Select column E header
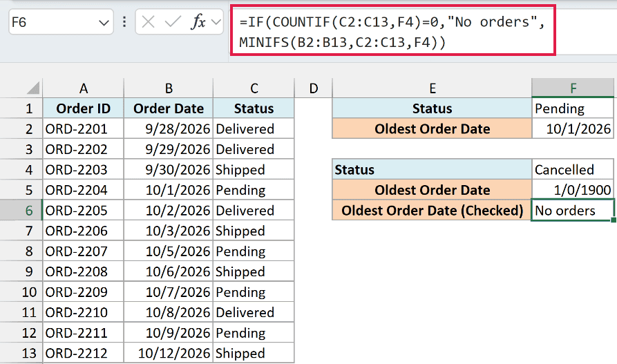Viewport: 617px width, 364px height. pyautogui.click(x=432, y=88)
